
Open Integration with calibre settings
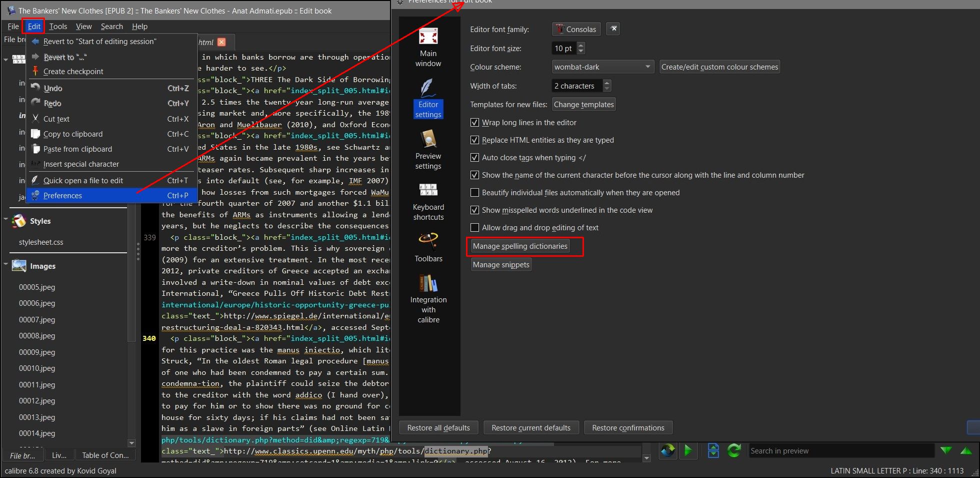[x=428, y=299]
